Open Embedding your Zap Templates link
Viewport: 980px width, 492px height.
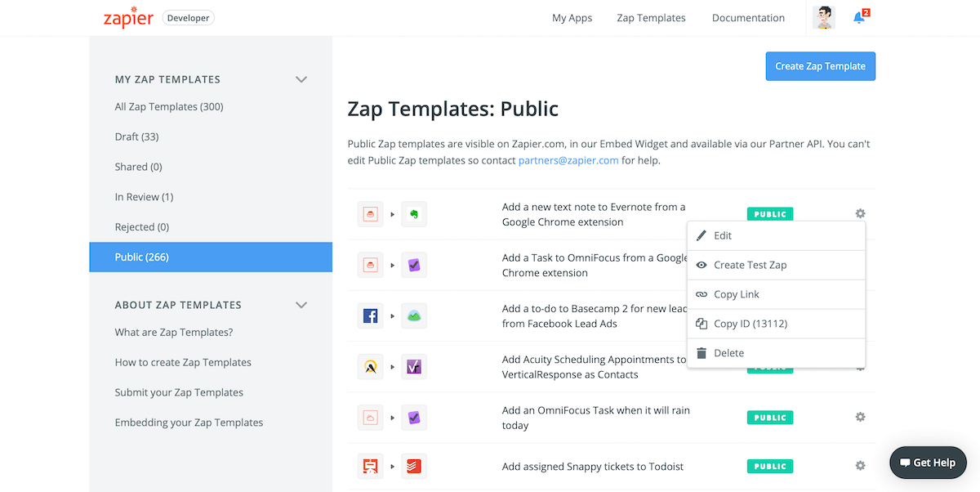189,423
